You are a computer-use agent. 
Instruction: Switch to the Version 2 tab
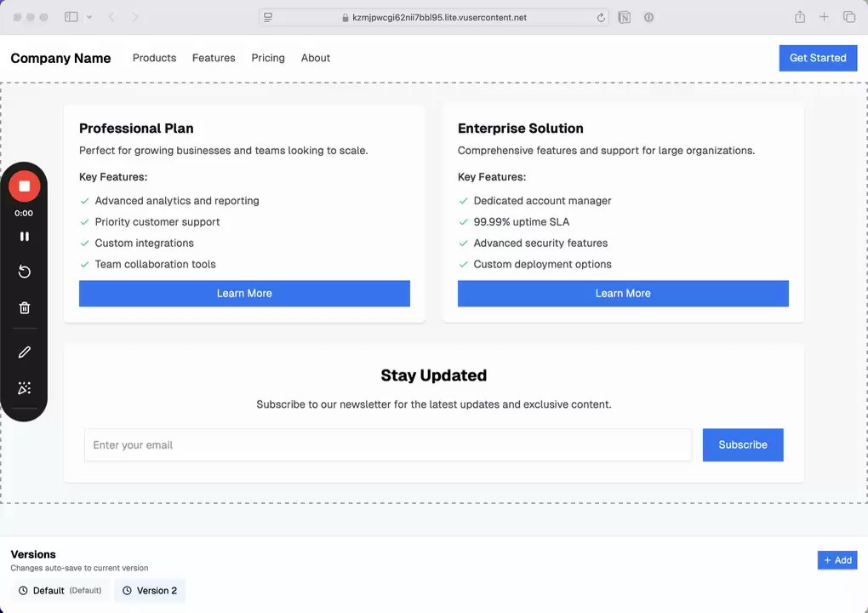point(150,591)
